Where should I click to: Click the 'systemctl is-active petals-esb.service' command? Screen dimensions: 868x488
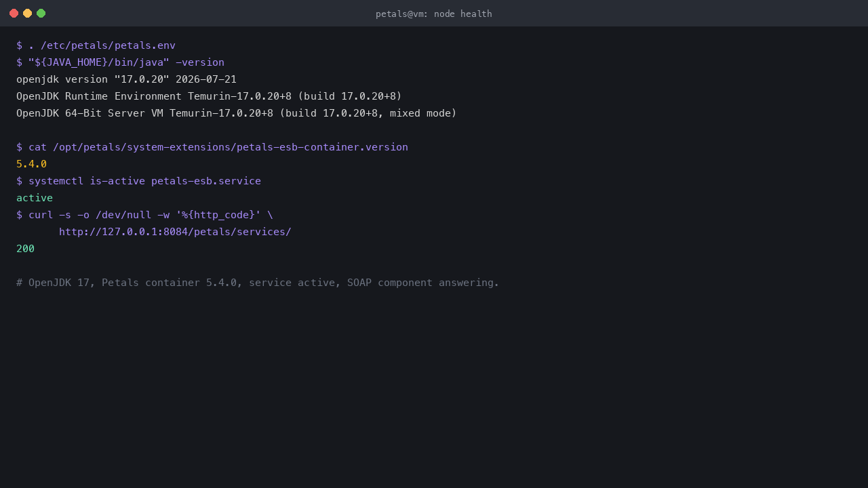[138, 181]
